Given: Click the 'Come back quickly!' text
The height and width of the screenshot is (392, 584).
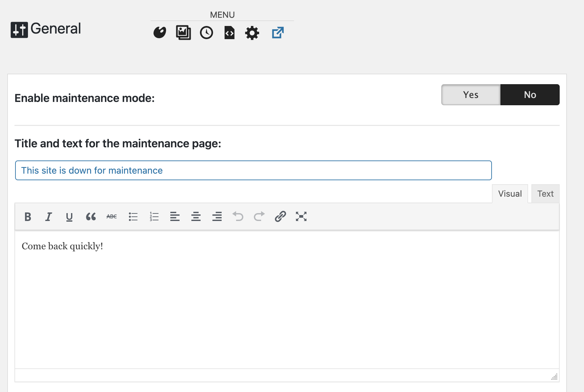Looking at the screenshot, I should (62, 246).
